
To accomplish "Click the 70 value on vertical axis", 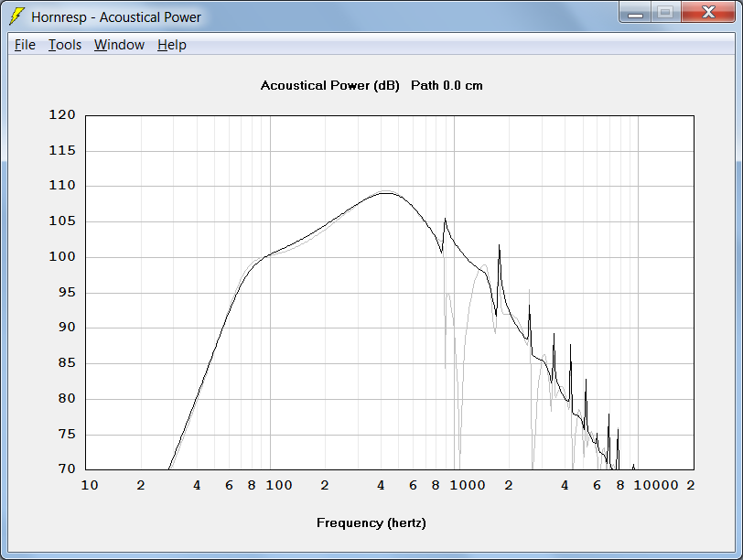I will pyautogui.click(x=67, y=468).
